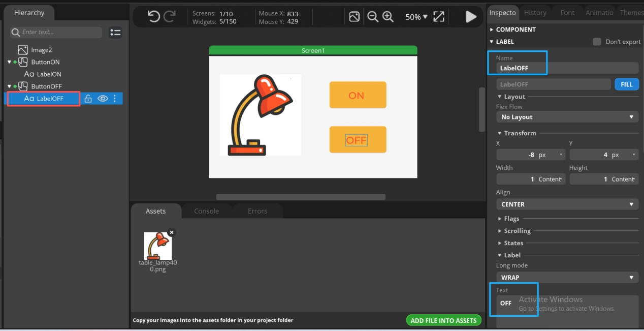Image resolution: width=644 pixels, height=331 pixels.
Task: Click the screenshot image icon in toolbar
Action: (x=355, y=17)
